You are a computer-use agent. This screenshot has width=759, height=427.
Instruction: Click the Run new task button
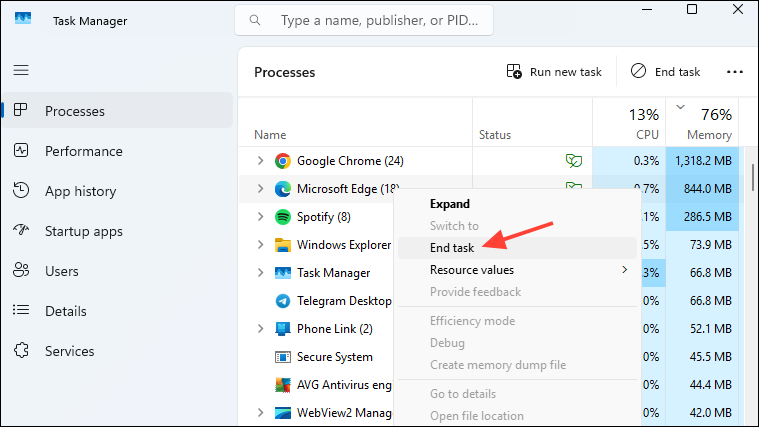point(554,72)
